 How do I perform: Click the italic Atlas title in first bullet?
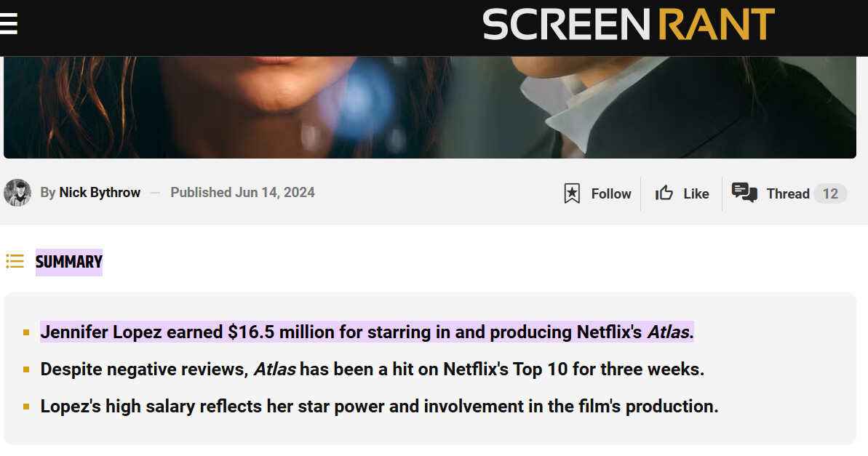(670, 332)
